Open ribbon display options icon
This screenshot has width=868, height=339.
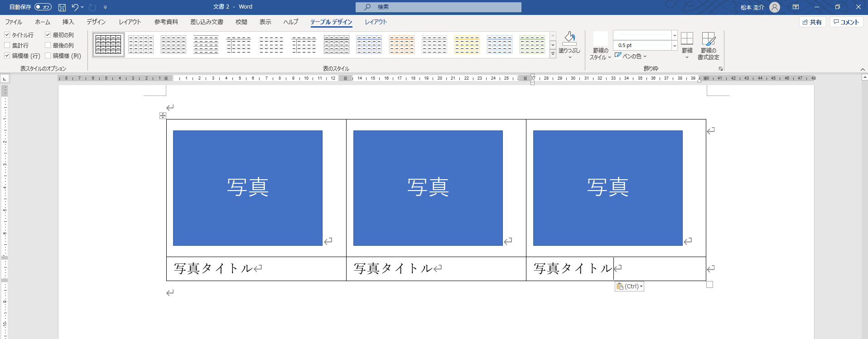[796, 7]
